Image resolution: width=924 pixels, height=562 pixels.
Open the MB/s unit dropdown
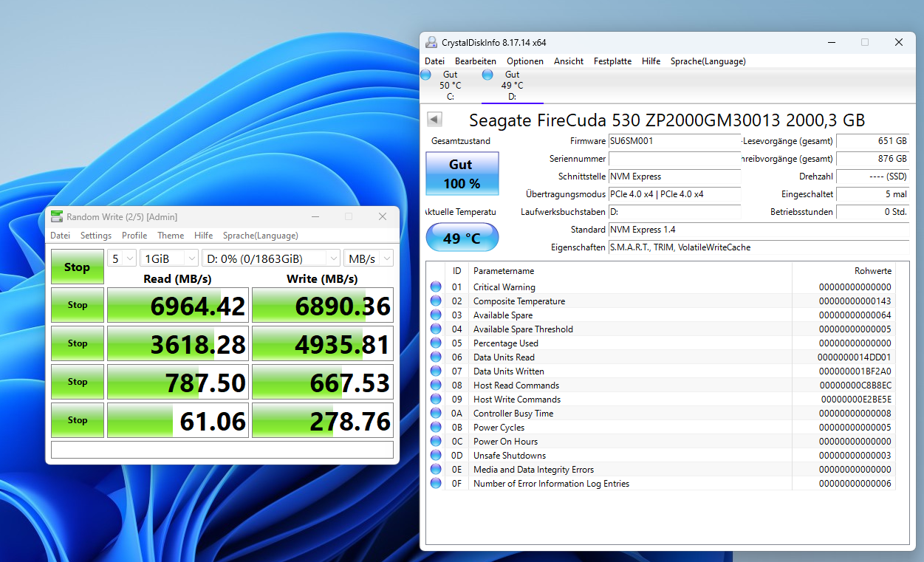coord(369,258)
